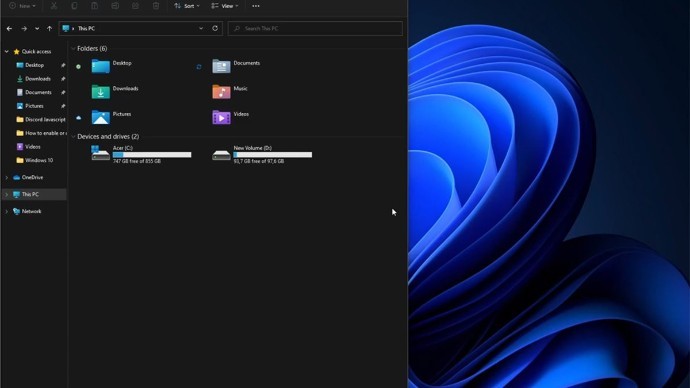
Task: Open the New item dropdown button
Action: coord(22,6)
